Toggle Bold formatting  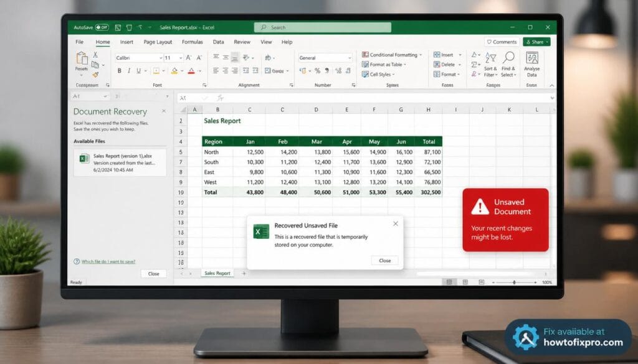[x=119, y=71]
